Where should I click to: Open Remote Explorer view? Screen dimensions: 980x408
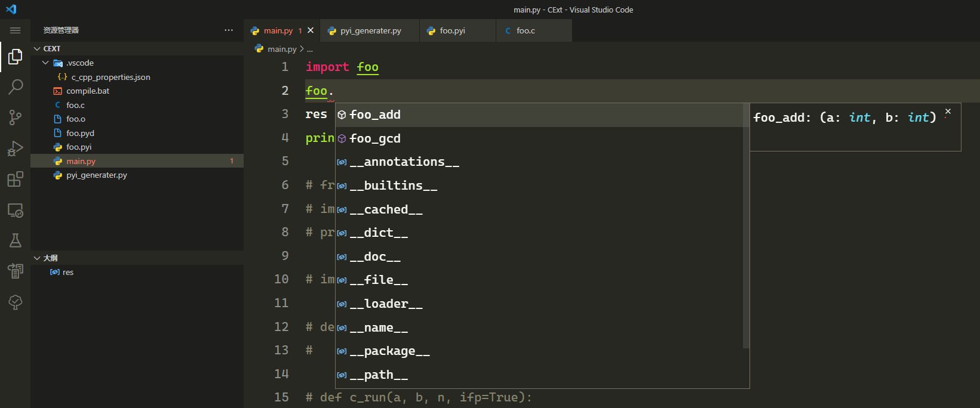[x=16, y=210]
